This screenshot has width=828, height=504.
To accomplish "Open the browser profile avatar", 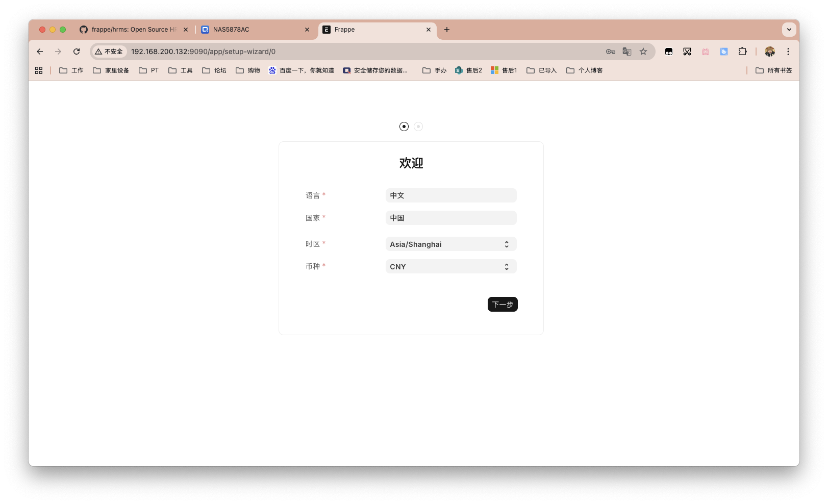I will click(769, 52).
